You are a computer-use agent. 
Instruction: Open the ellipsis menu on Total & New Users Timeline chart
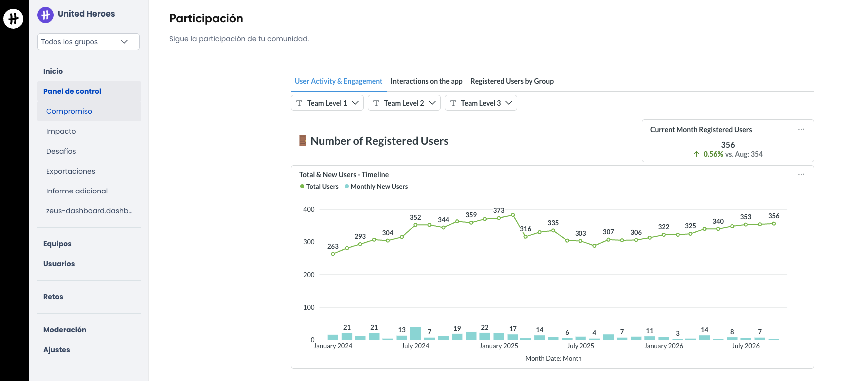point(801,174)
